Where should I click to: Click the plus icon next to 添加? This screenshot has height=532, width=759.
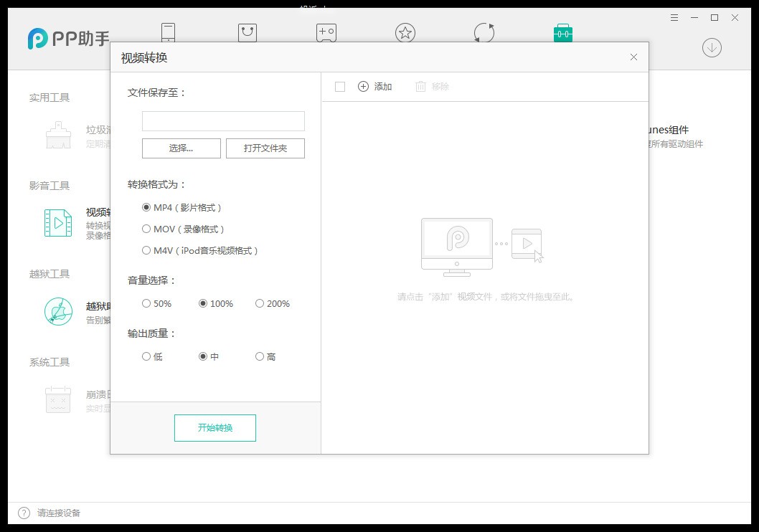click(x=363, y=87)
